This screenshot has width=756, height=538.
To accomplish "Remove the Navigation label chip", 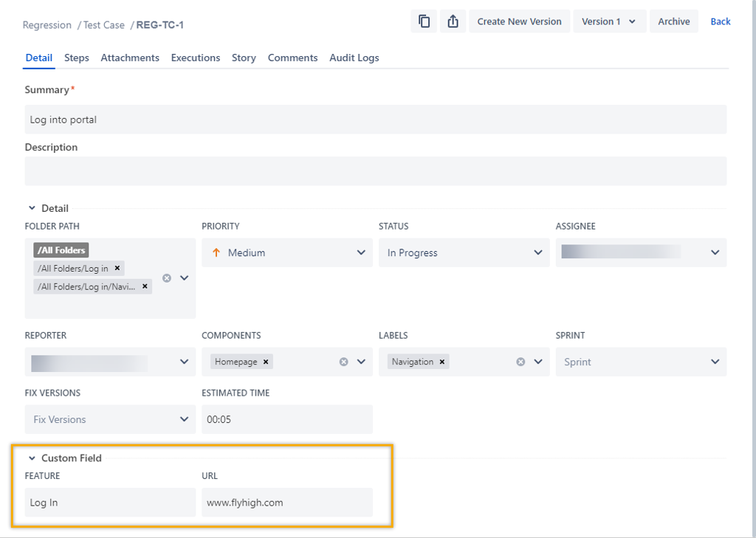I will click(442, 362).
